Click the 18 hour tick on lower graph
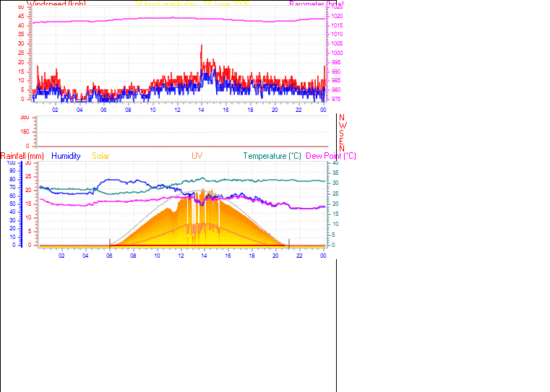 (x=252, y=256)
